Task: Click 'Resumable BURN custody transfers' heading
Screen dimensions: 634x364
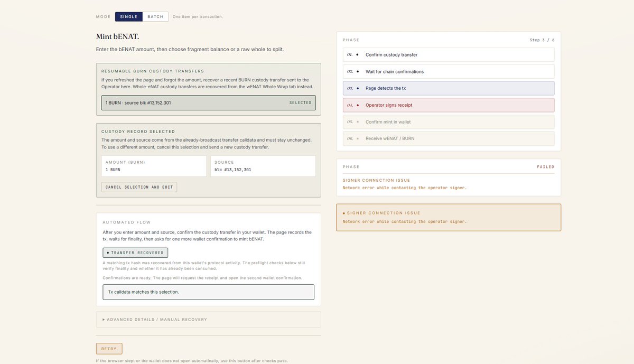Action: [153, 71]
